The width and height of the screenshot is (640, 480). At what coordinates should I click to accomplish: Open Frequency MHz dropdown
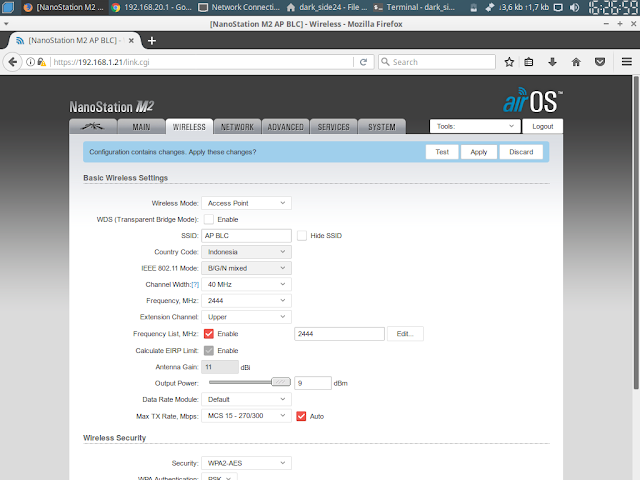(x=247, y=301)
